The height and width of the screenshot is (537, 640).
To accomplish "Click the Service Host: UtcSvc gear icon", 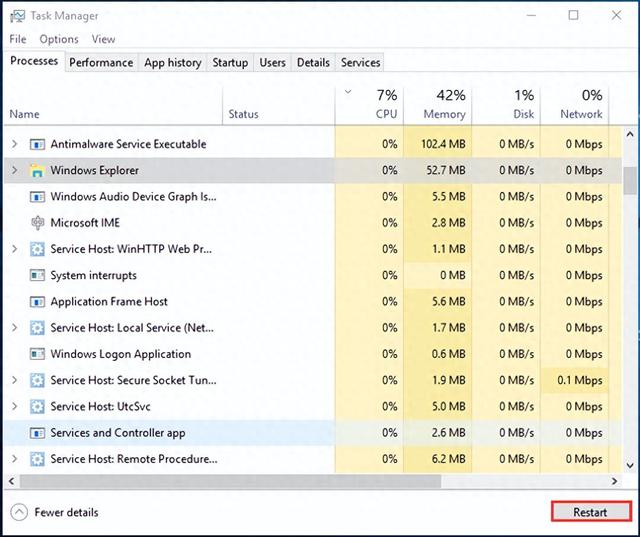I will (x=37, y=407).
